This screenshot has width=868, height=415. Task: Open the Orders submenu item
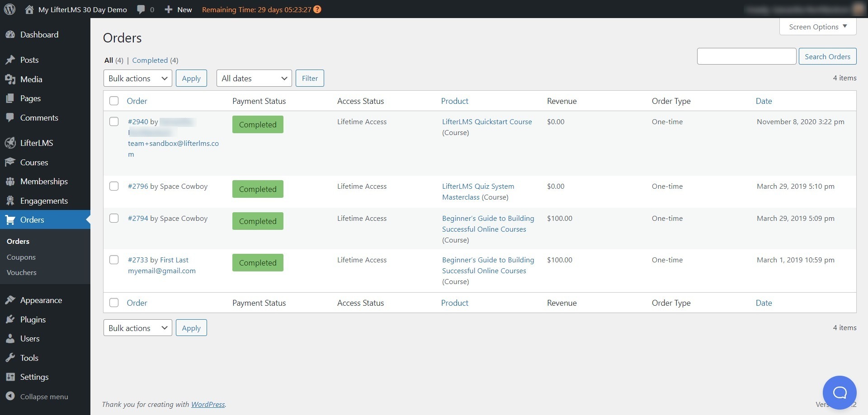18,241
